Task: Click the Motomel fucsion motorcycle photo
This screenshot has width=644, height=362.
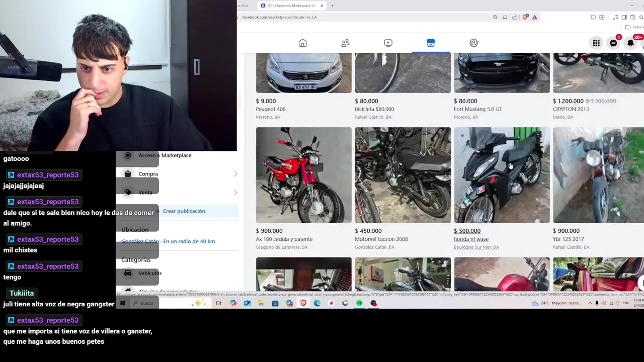Action: (x=403, y=175)
